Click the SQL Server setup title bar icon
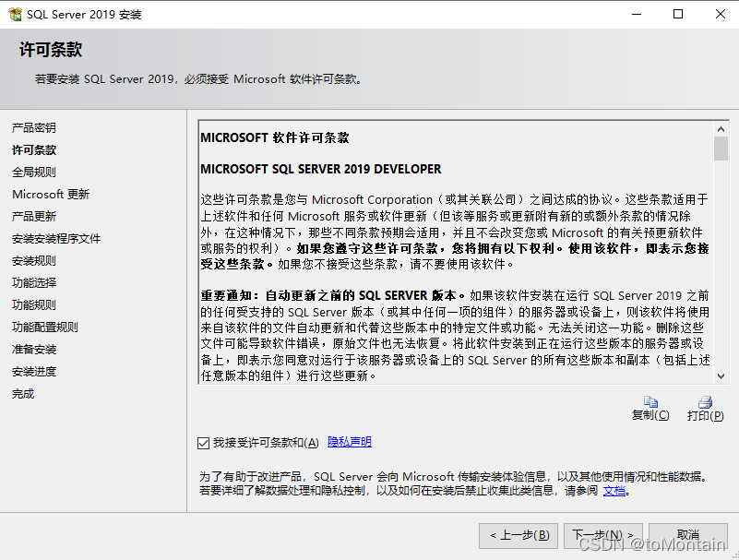Image resolution: width=739 pixels, height=560 pixels. (x=15, y=14)
